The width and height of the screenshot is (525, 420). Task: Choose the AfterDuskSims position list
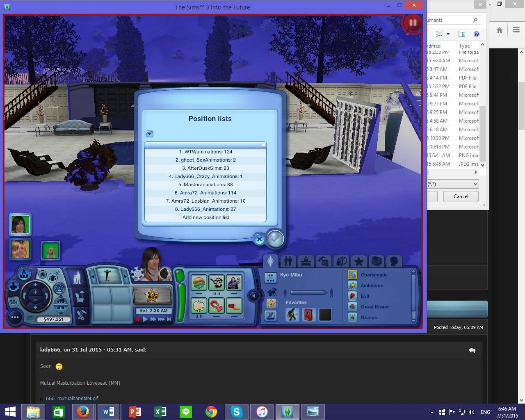click(205, 168)
